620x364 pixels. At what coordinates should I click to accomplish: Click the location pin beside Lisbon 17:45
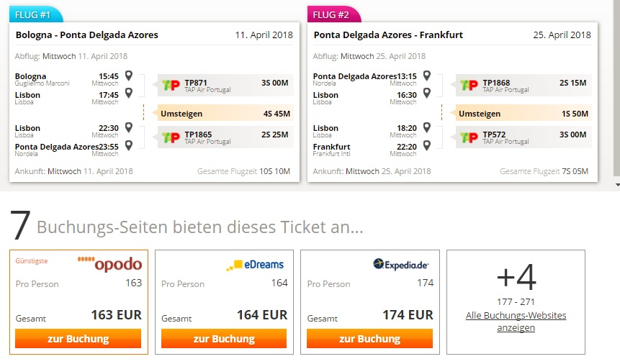(128, 93)
